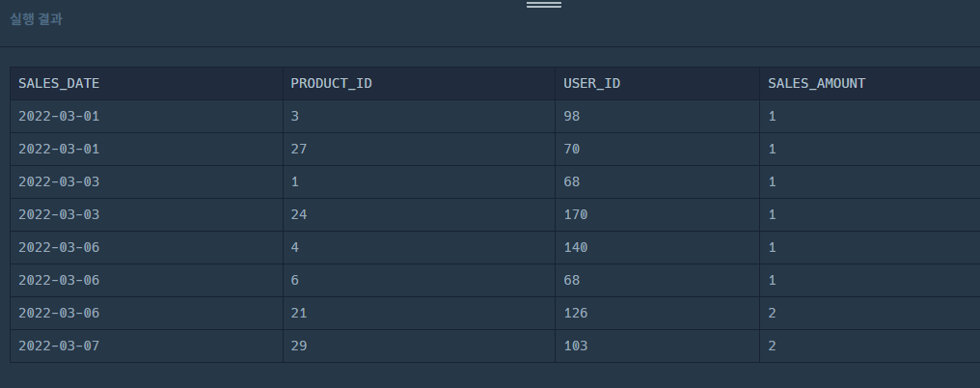Image resolution: width=980 pixels, height=388 pixels.
Task: Click user ID cell showing 103
Action: point(657,346)
